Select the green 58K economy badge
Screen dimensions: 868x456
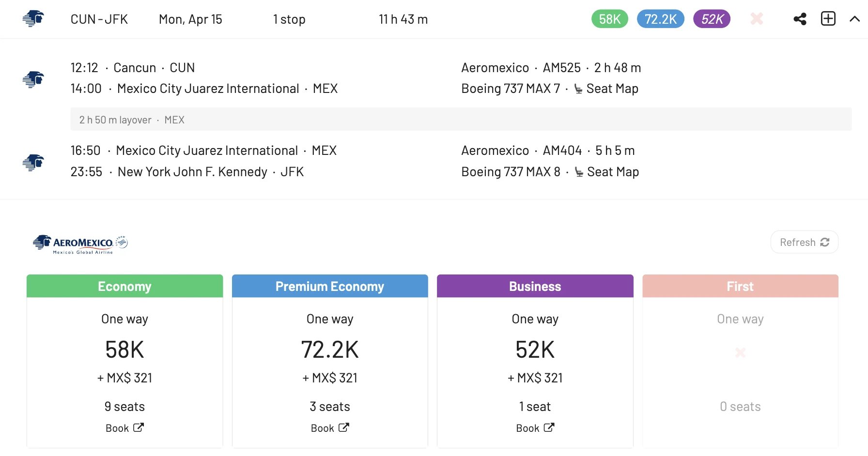610,19
